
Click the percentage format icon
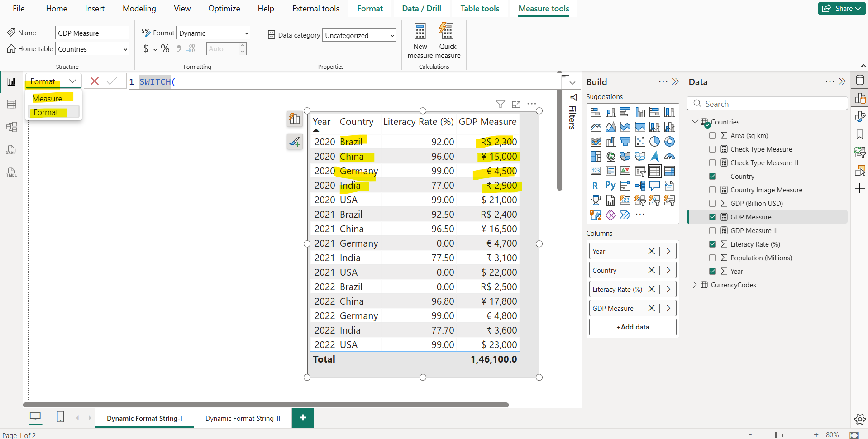[165, 49]
